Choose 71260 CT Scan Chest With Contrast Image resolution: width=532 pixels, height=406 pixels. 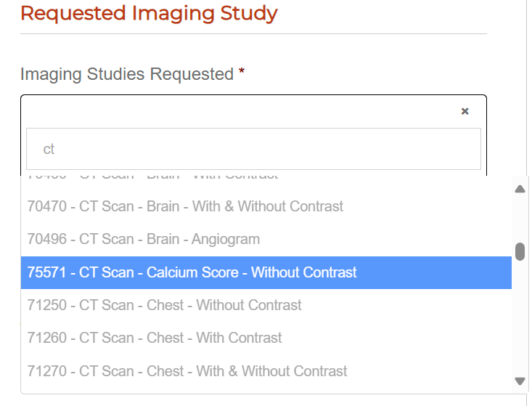(x=154, y=338)
